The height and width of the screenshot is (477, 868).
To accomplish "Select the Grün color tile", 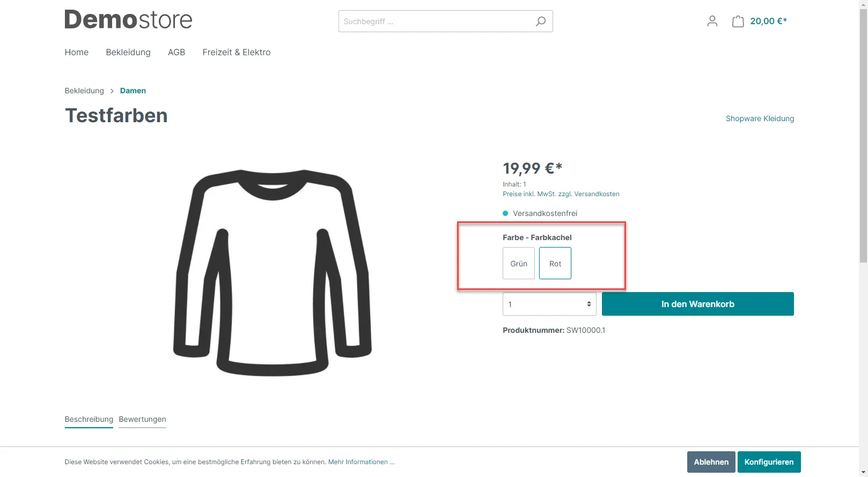I will [519, 263].
